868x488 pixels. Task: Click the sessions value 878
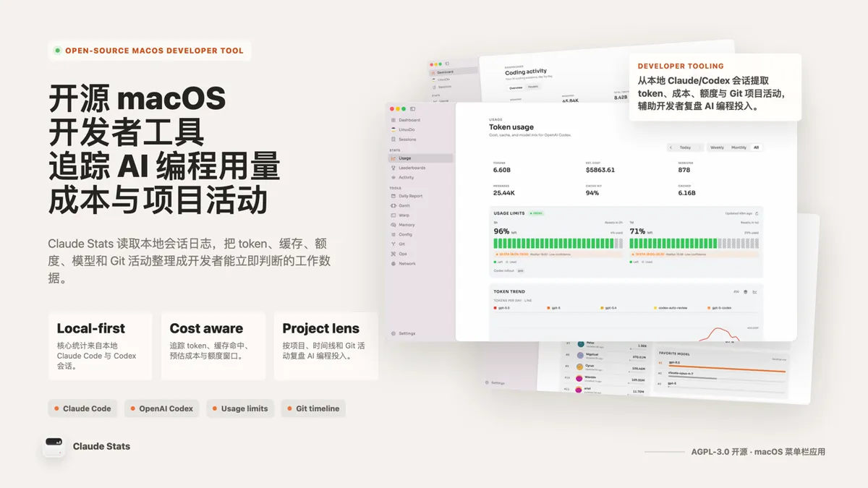684,170
